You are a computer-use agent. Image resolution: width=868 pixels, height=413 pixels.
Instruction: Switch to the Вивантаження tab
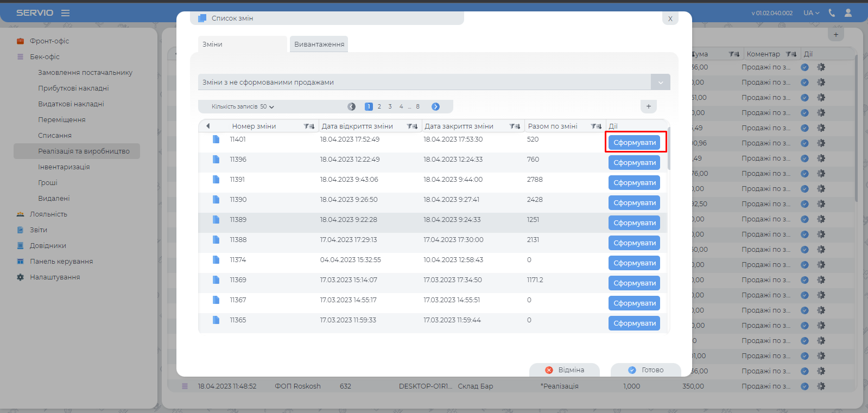pos(319,45)
